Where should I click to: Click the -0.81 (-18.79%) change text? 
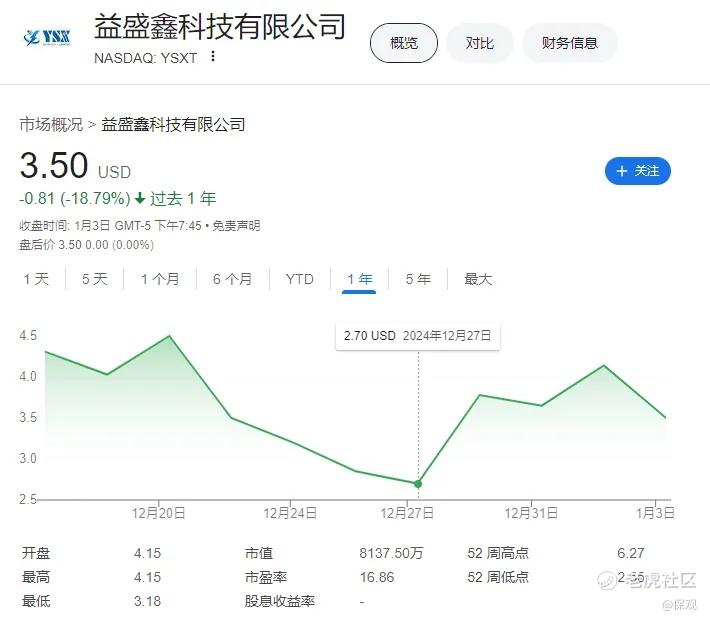point(75,198)
